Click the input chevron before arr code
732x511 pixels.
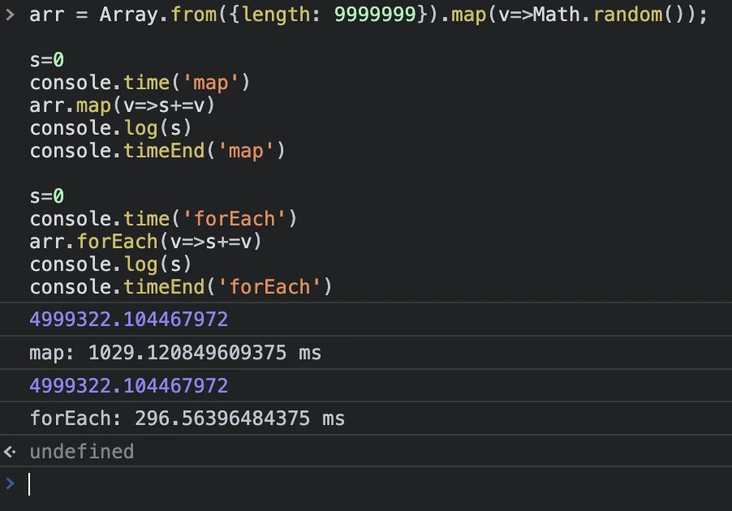(10, 14)
